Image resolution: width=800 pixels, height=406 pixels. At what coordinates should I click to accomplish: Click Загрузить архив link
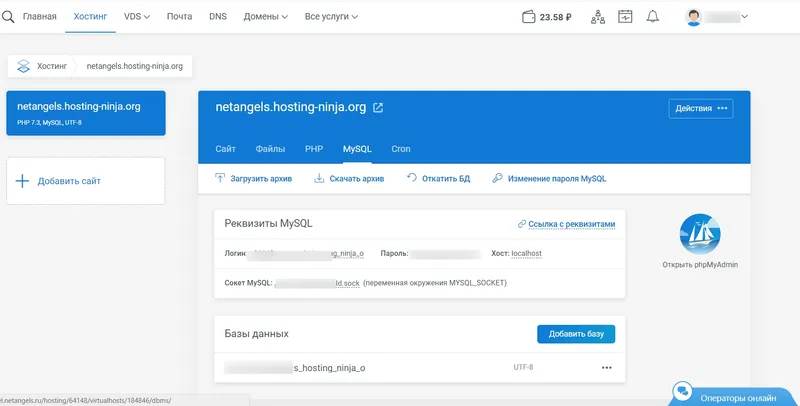[261, 179]
